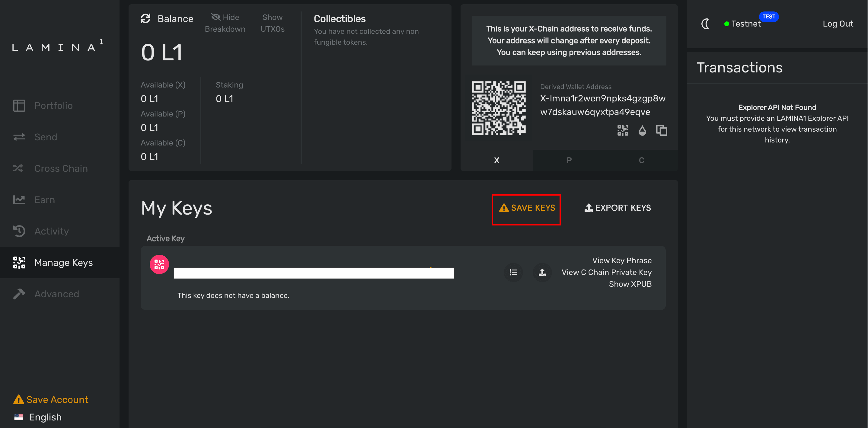Switch to the P chain address tab
868x428 pixels.
569,160
